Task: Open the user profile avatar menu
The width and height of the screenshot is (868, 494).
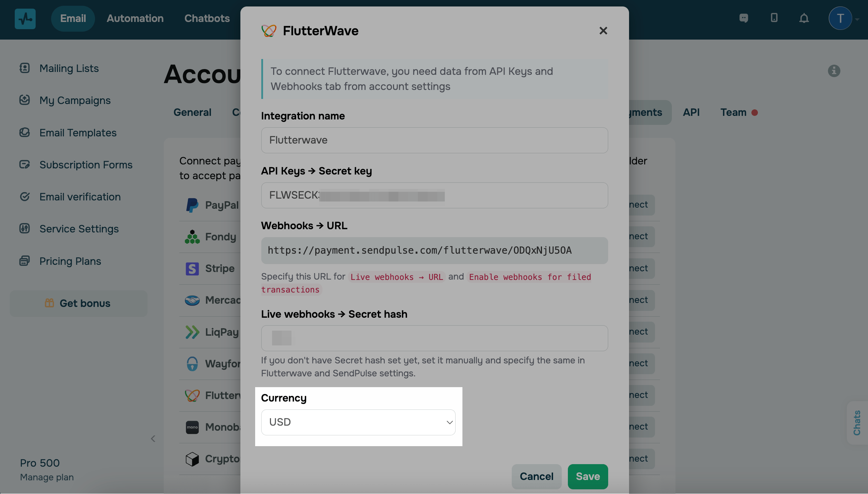Action: point(840,18)
